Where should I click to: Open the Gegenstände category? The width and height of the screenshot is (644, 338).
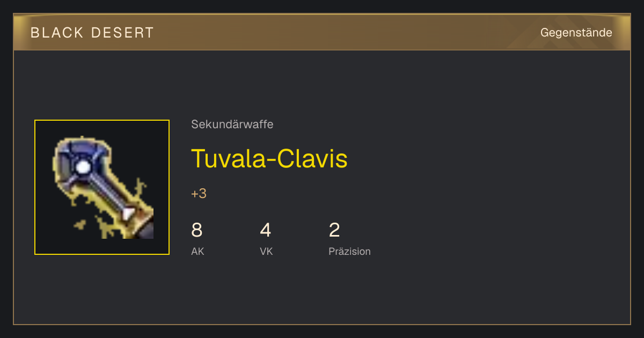click(x=576, y=33)
